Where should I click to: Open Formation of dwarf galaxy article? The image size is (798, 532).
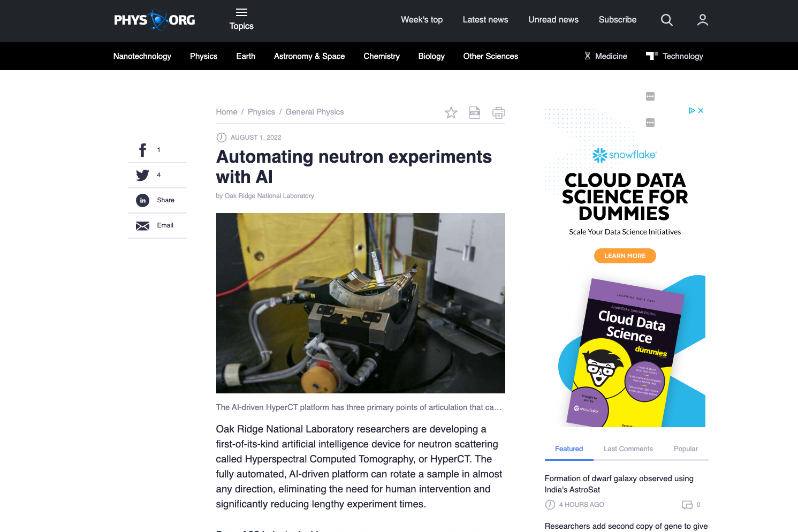tap(619, 484)
